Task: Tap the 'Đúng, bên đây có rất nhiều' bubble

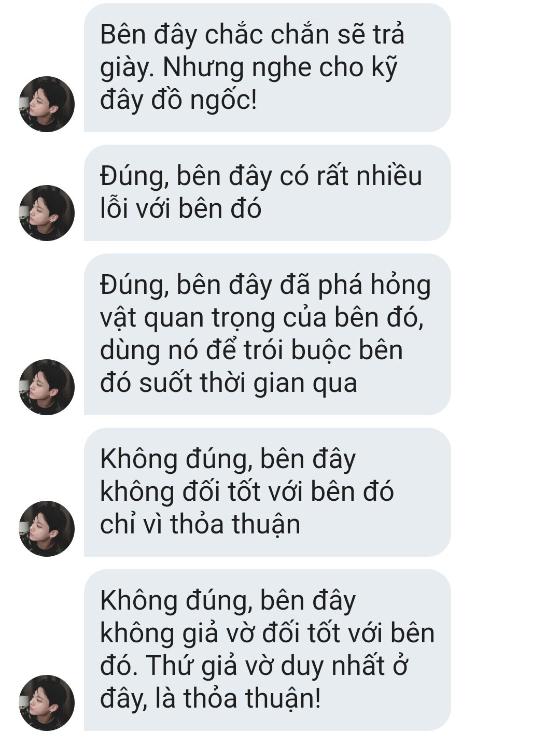Action: coord(267,193)
